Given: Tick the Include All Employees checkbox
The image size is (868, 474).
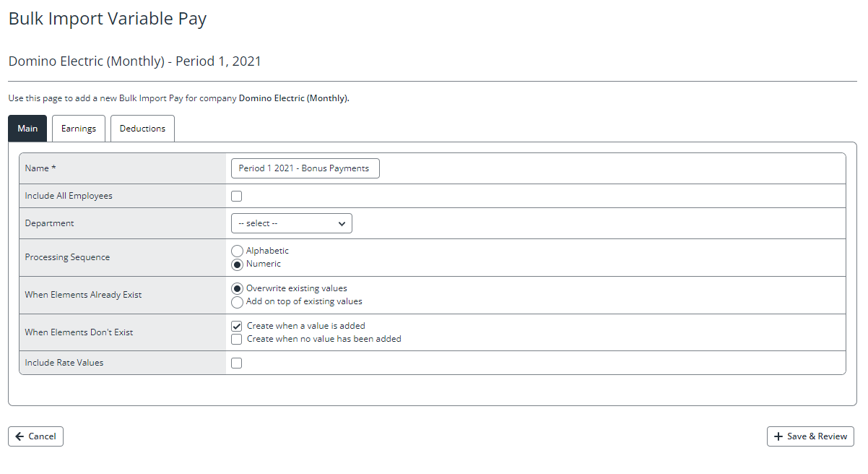Looking at the screenshot, I should (x=236, y=196).
